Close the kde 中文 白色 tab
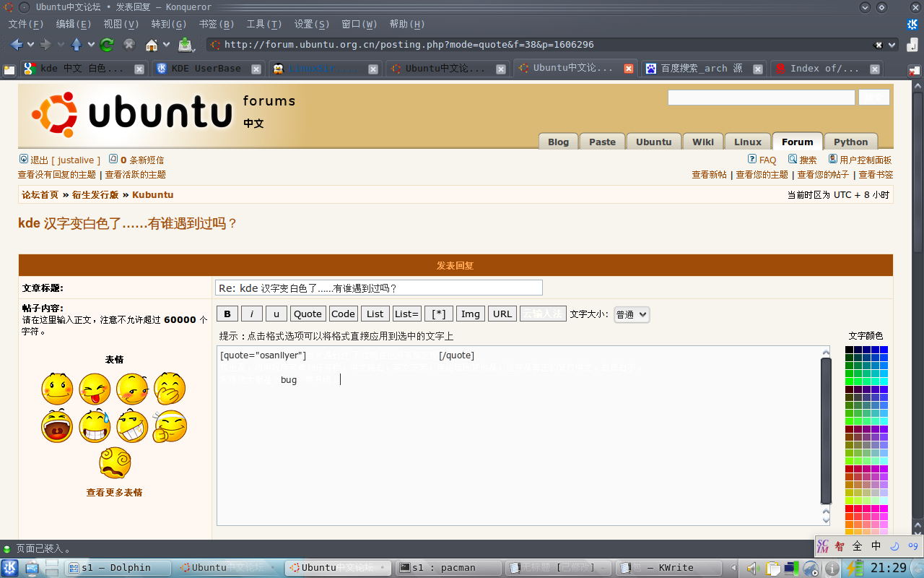 [139, 69]
